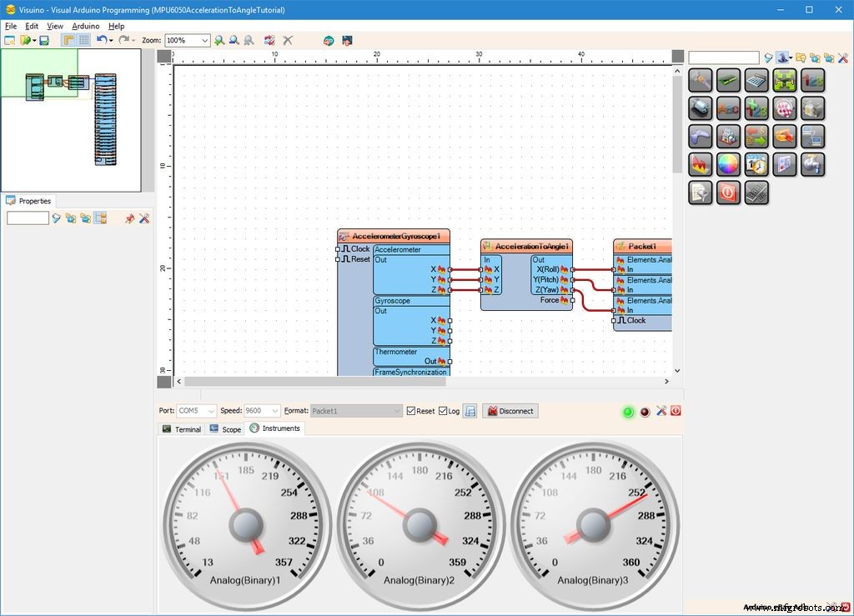The height and width of the screenshot is (616, 854).
Task: Open the Arduino menu
Action: (86, 26)
